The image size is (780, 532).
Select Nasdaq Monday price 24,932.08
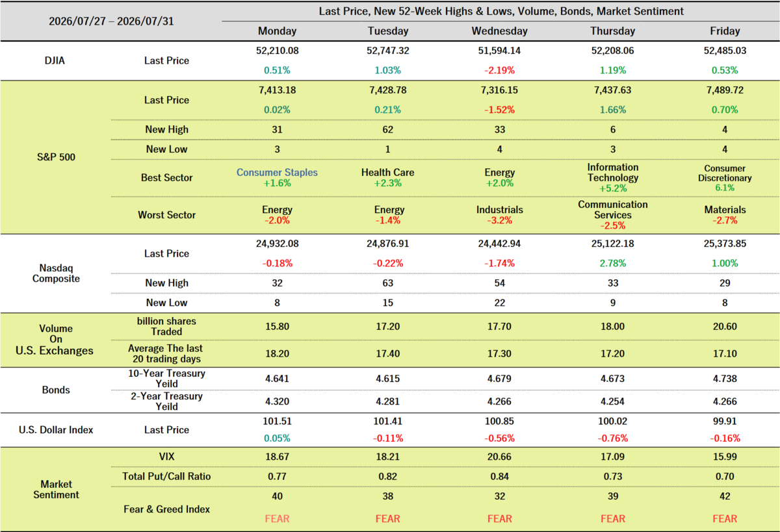click(278, 244)
